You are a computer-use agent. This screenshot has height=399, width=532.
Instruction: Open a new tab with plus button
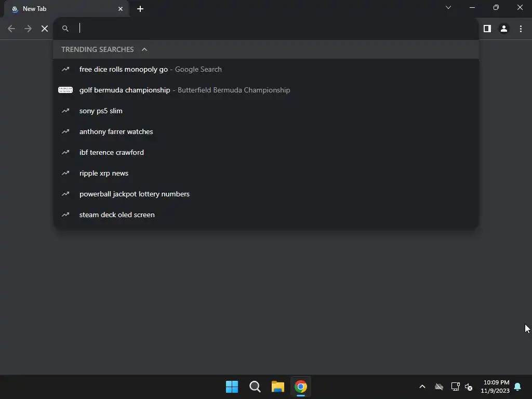tap(140, 9)
